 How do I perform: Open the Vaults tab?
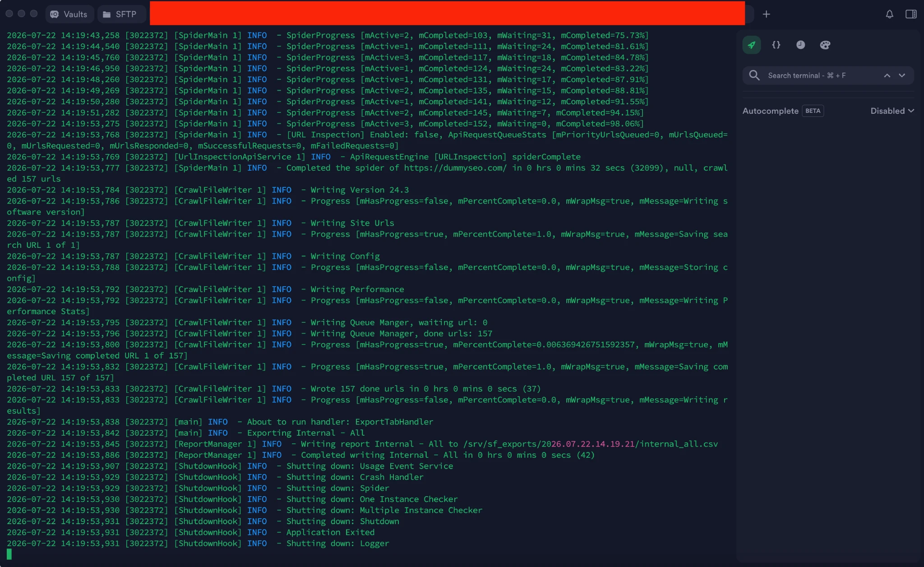(x=69, y=14)
